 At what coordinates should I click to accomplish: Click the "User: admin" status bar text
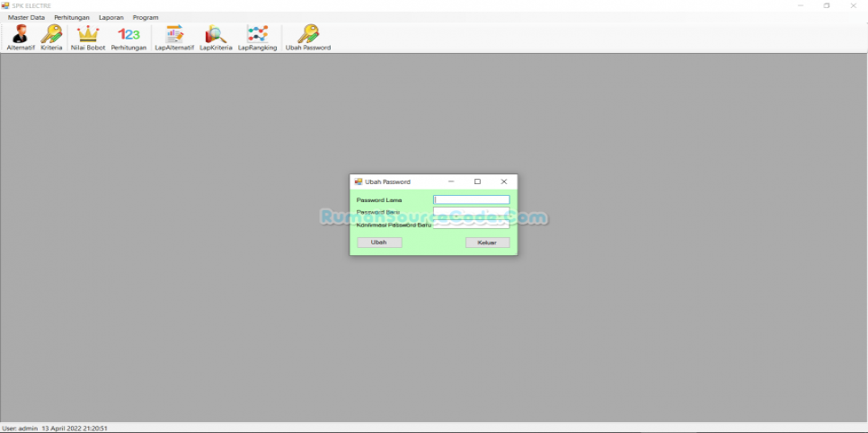pyautogui.click(x=20, y=428)
